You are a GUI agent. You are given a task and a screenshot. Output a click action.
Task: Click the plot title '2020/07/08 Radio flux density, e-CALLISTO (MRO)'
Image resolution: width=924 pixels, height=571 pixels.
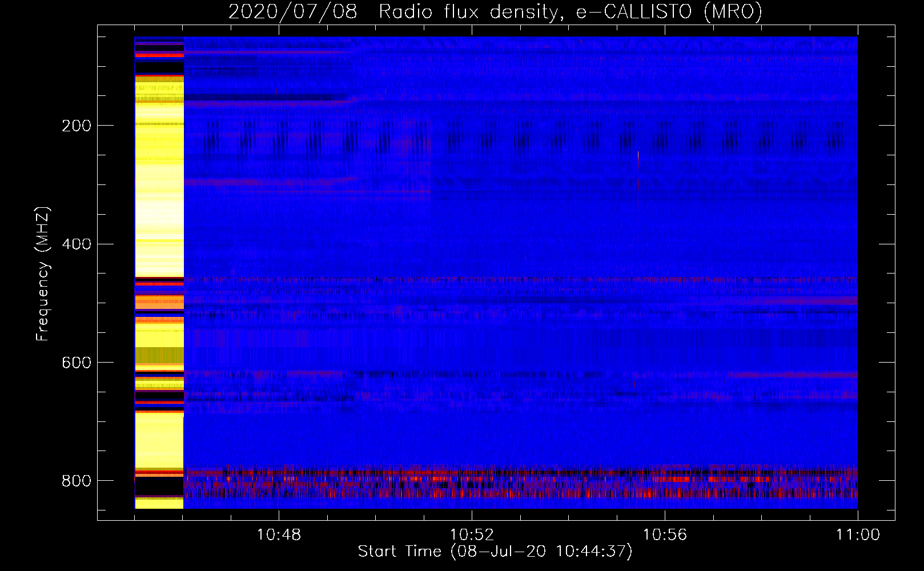[x=495, y=12]
